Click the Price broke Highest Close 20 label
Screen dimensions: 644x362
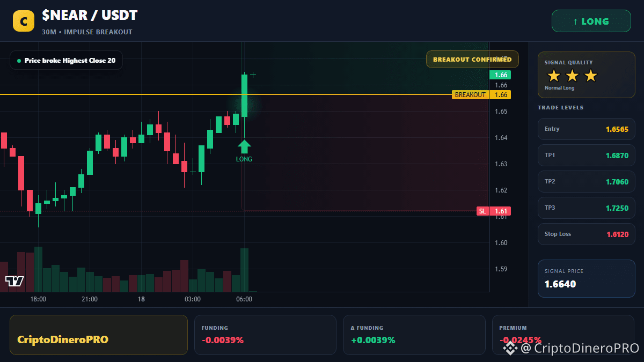click(66, 61)
